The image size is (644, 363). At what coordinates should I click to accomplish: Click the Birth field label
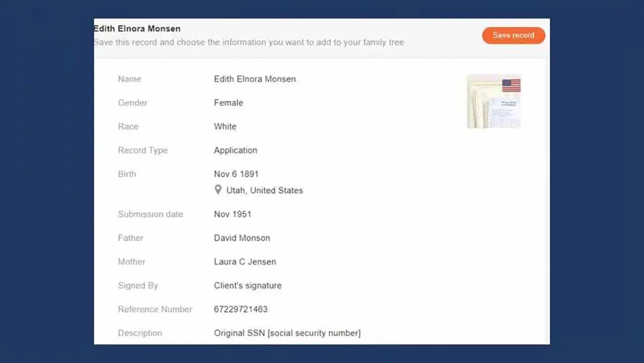[127, 174]
